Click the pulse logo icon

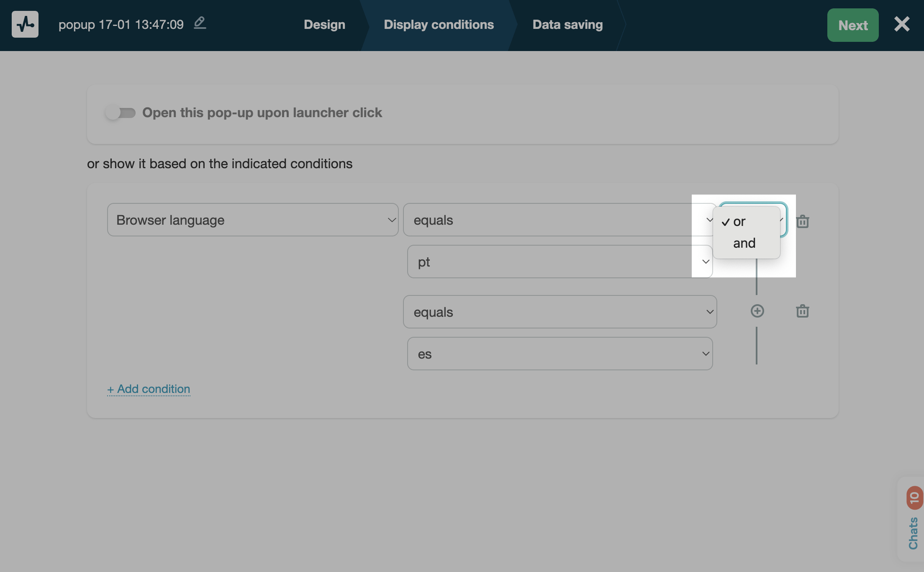coord(25,24)
